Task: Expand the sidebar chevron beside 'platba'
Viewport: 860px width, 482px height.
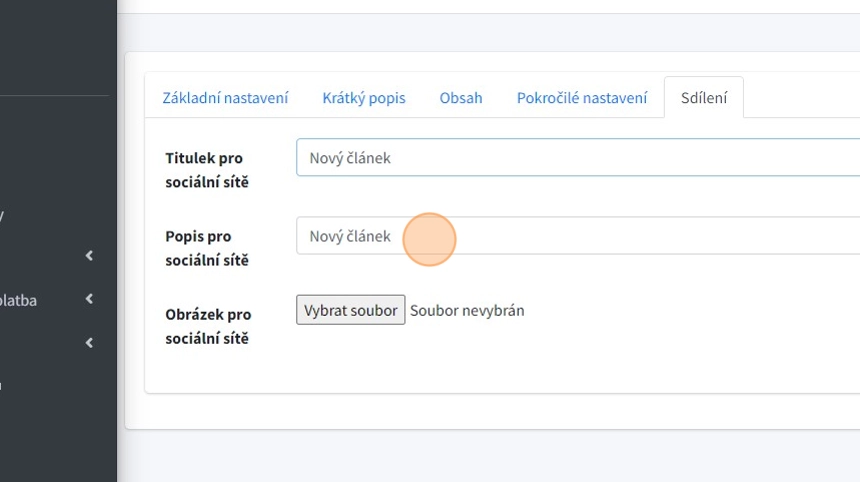Action: (x=89, y=299)
